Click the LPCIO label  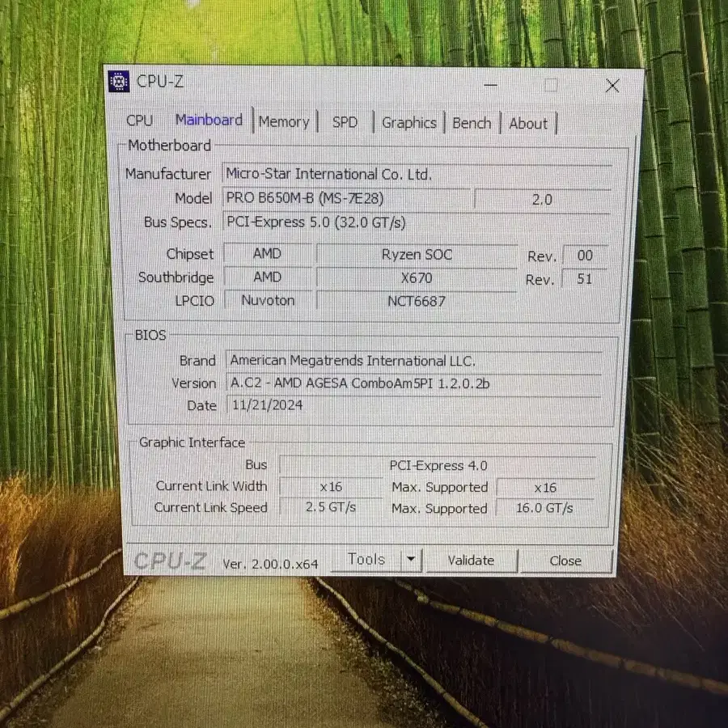click(194, 301)
